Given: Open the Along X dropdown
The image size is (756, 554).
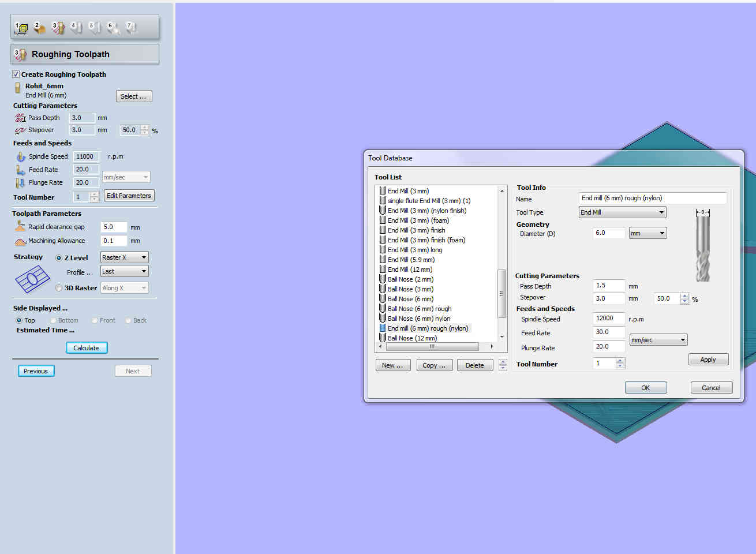Looking at the screenshot, I should click(x=125, y=288).
